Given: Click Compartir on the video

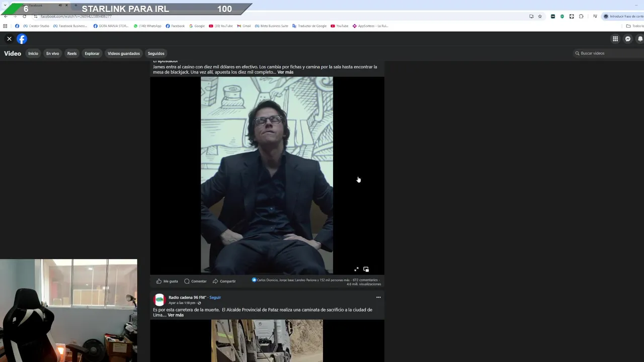Looking at the screenshot, I should [224, 281].
